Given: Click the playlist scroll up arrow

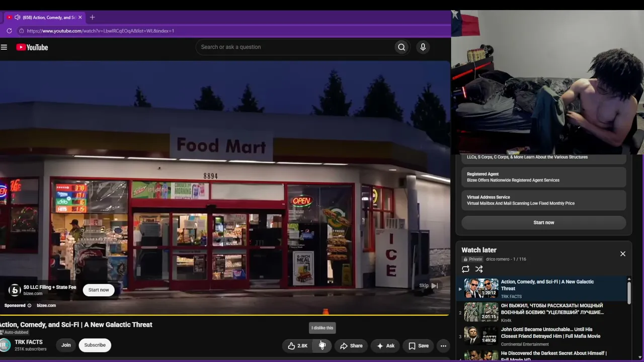Looking at the screenshot, I should pos(629,279).
